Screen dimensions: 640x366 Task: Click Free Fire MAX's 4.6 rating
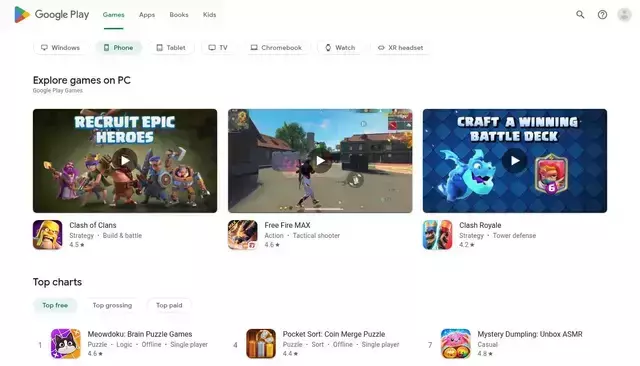[x=272, y=245]
